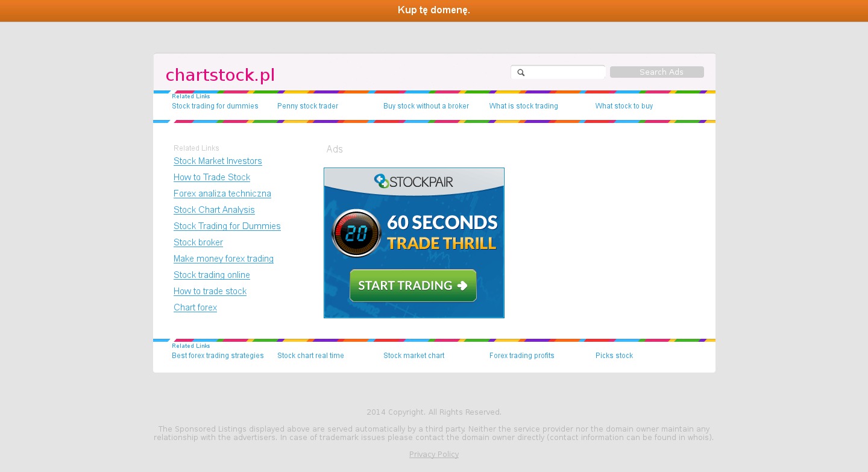Open the Stock Chart Analysis link
868x472 pixels.
coord(214,210)
